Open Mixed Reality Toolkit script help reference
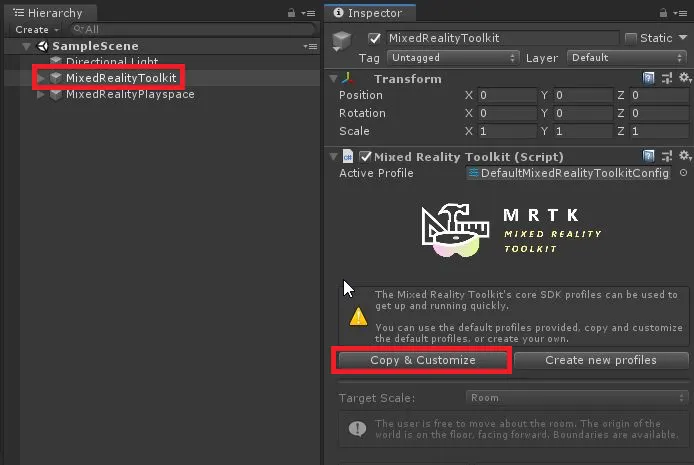 (648, 156)
